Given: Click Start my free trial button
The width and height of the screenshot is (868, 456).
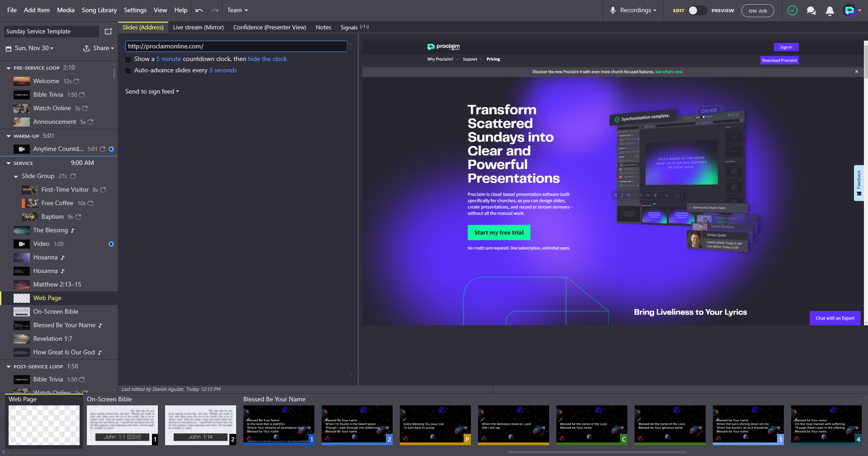Looking at the screenshot, I should [x=499, y=233].
